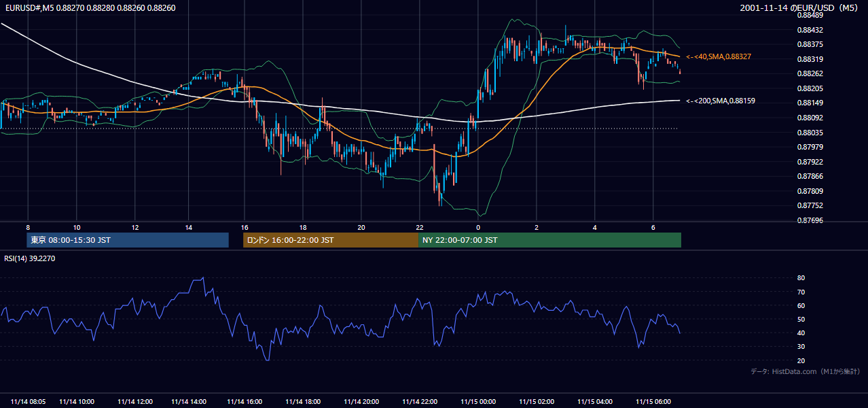Click the 11/14 10:00 time axis label

pyautogui.click(x=77, y=401)
